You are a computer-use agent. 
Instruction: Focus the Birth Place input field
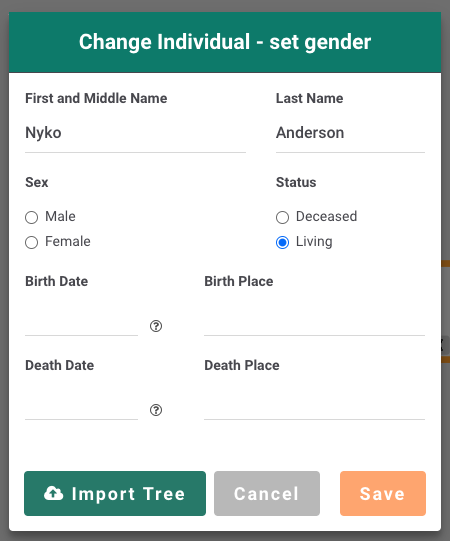point(314,325)
